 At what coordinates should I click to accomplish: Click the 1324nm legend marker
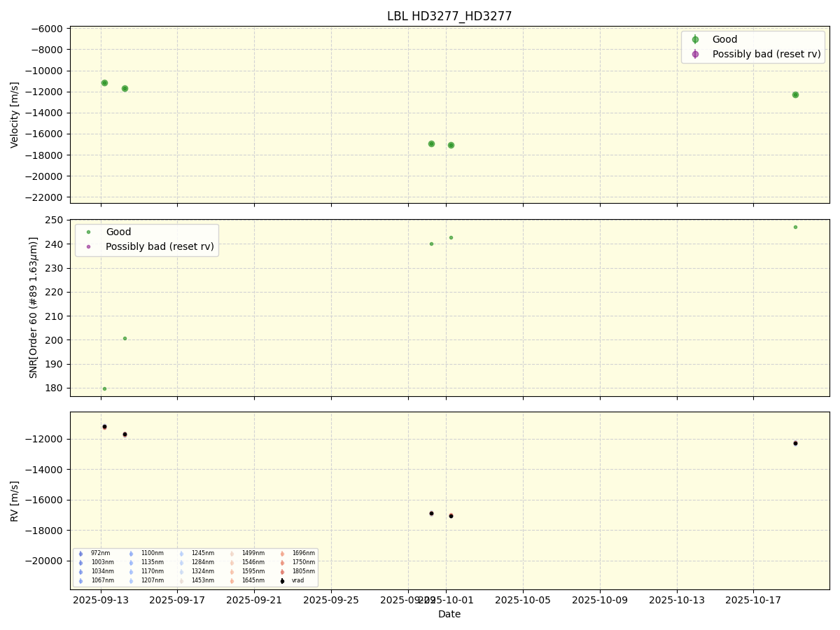click(181, 572)
